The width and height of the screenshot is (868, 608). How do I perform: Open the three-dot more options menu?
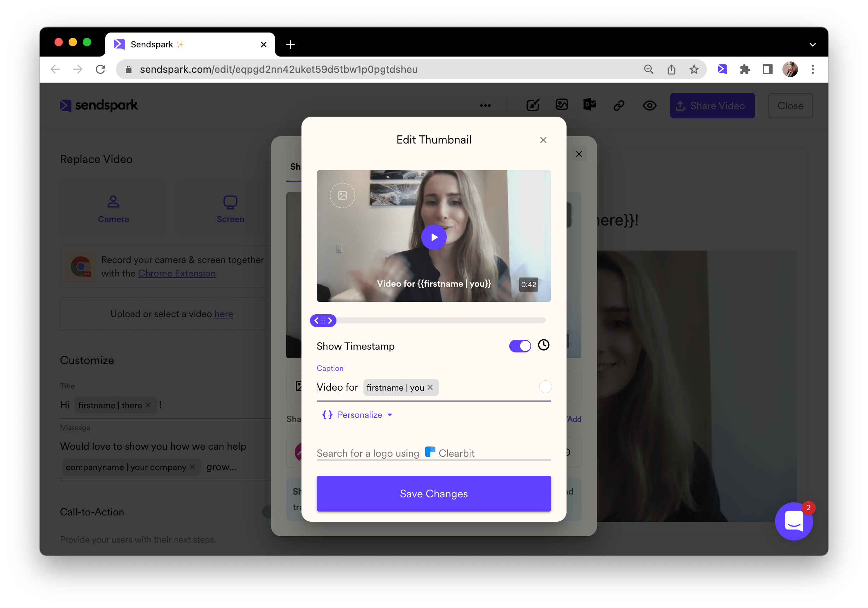click(x=485, y=105)
